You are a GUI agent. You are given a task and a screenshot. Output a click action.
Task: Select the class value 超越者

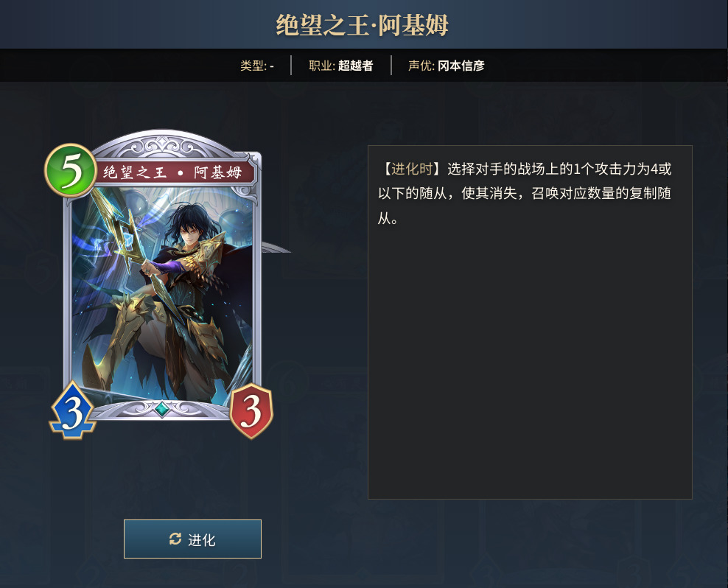point(355,66)
